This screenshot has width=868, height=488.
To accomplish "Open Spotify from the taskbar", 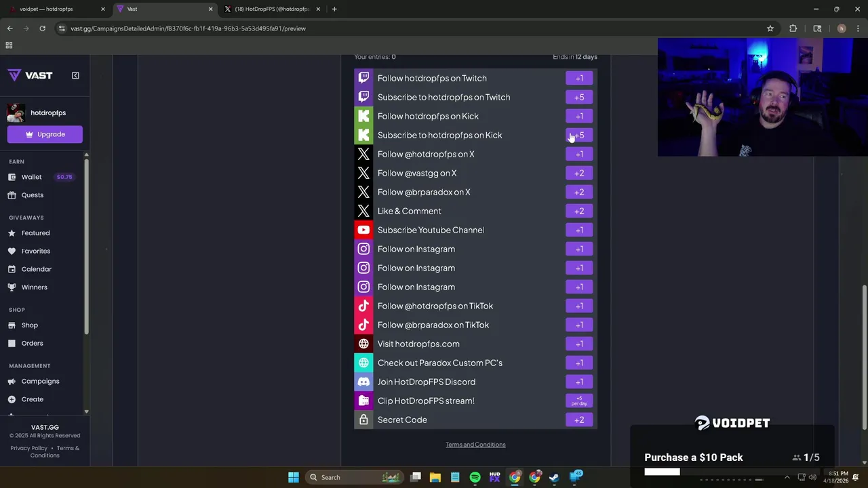I will (x=475, y=477).
